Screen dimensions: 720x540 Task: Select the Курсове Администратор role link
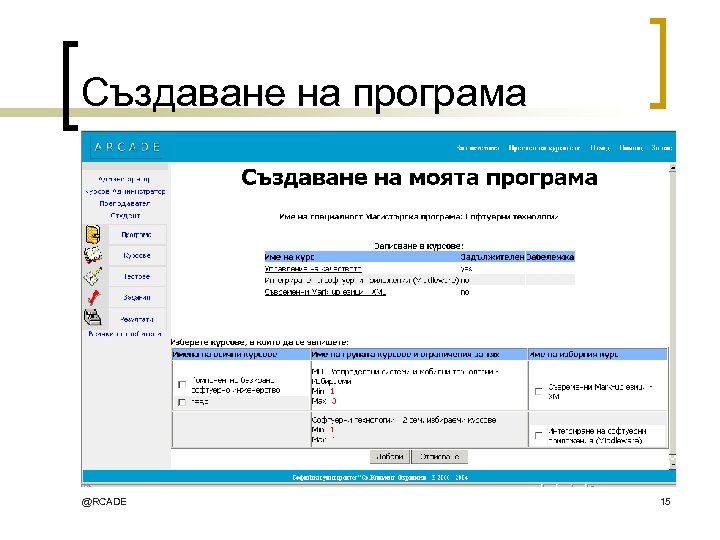[125, 191]
